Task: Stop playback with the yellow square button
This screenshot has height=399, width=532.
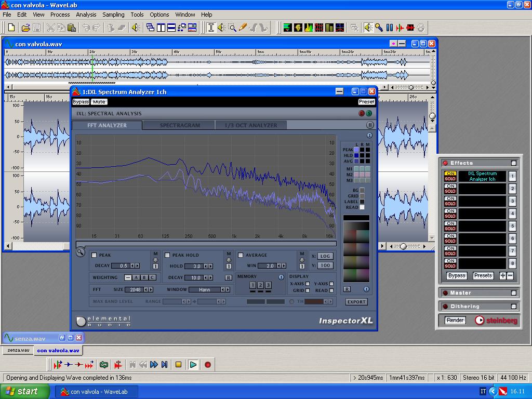Action: 179,365
